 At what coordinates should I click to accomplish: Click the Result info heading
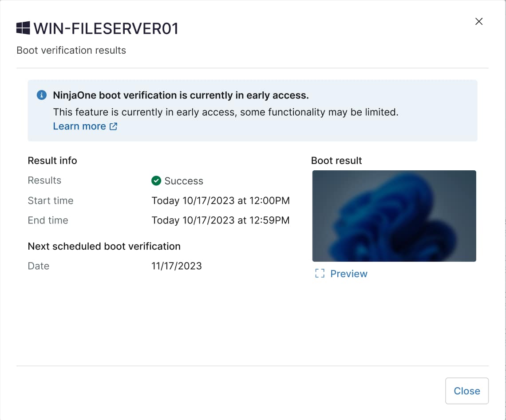pyautogui.click(x=52, y=160)
